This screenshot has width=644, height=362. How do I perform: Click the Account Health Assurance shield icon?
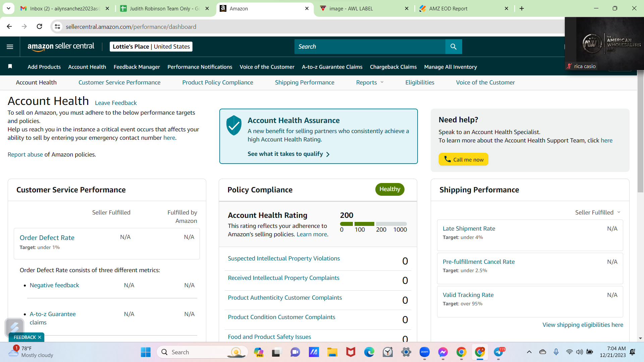point(234,125)
